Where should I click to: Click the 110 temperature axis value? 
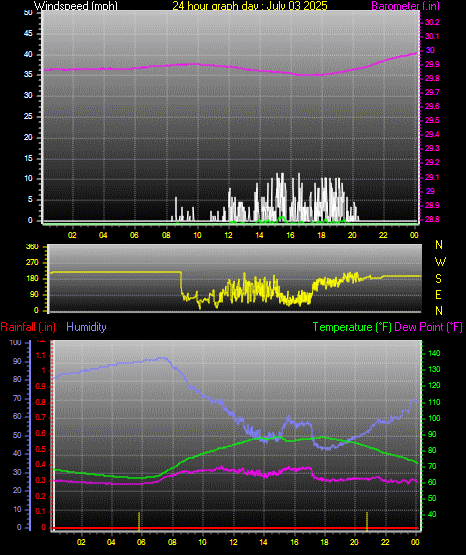pyautogui.click(x=434, y=402)
